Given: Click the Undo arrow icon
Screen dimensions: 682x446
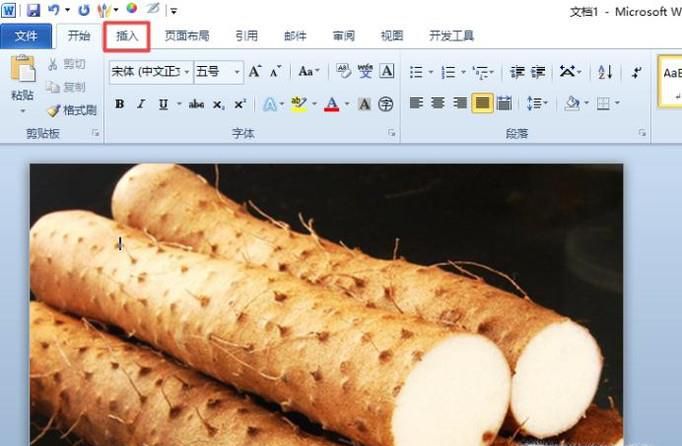Looking at the screenshot, I should click(54, 10).
